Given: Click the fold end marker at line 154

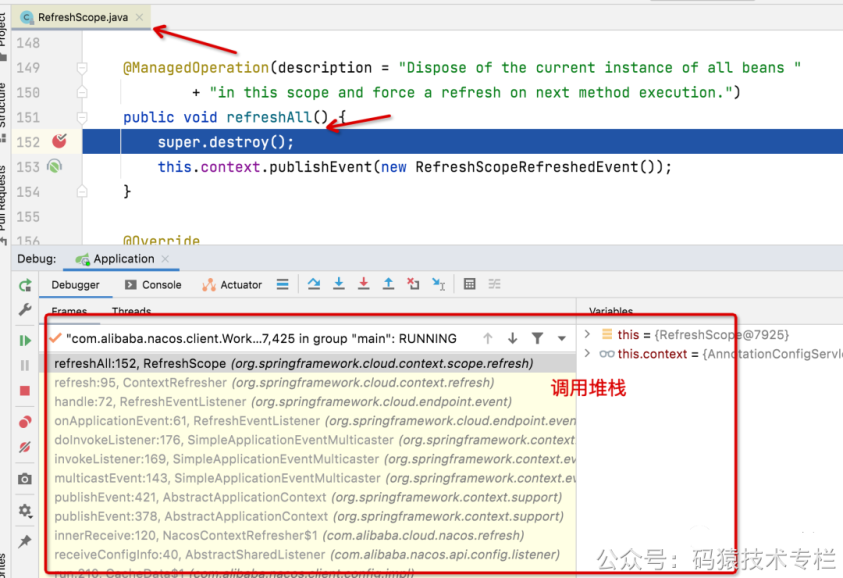Looking at the screenshot, I should pos(82,191).
